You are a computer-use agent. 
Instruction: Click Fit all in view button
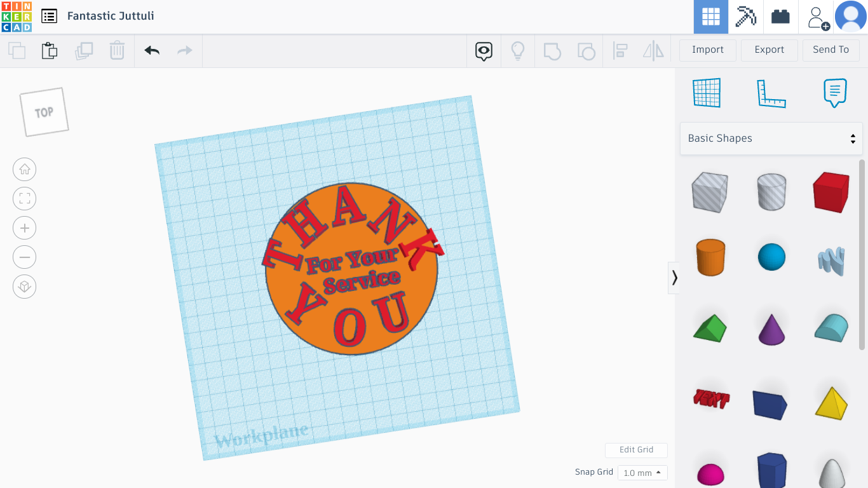[24, 198]
